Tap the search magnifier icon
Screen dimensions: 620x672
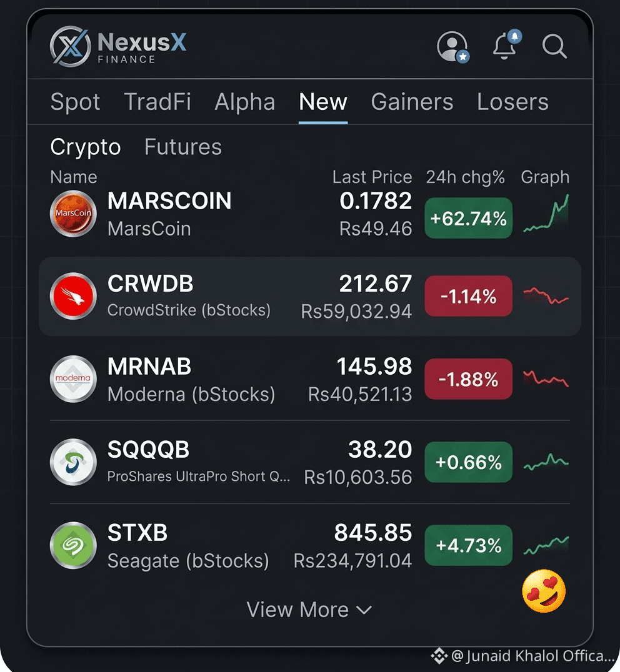[x=554, y=46]
